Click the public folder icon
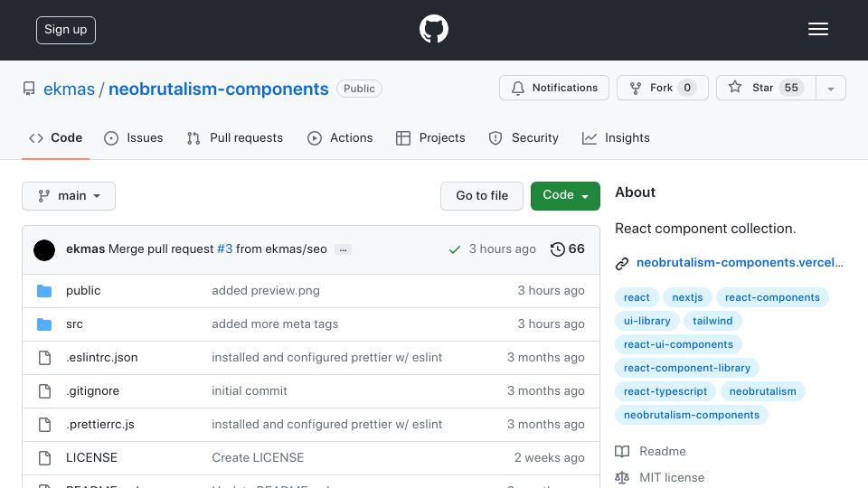Screen dimensions: 868x488 pos(44,291)
